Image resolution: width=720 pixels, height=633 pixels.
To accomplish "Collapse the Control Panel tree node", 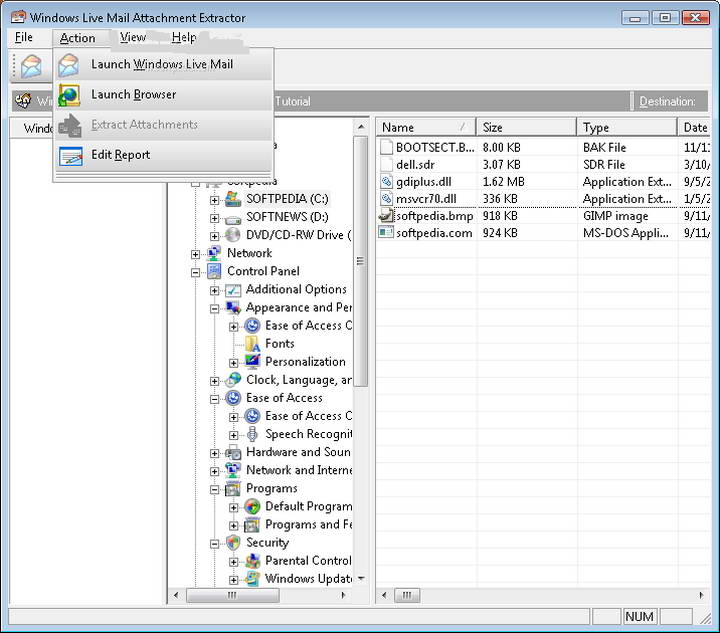I will pyautogui.click(x=195, y=273).
